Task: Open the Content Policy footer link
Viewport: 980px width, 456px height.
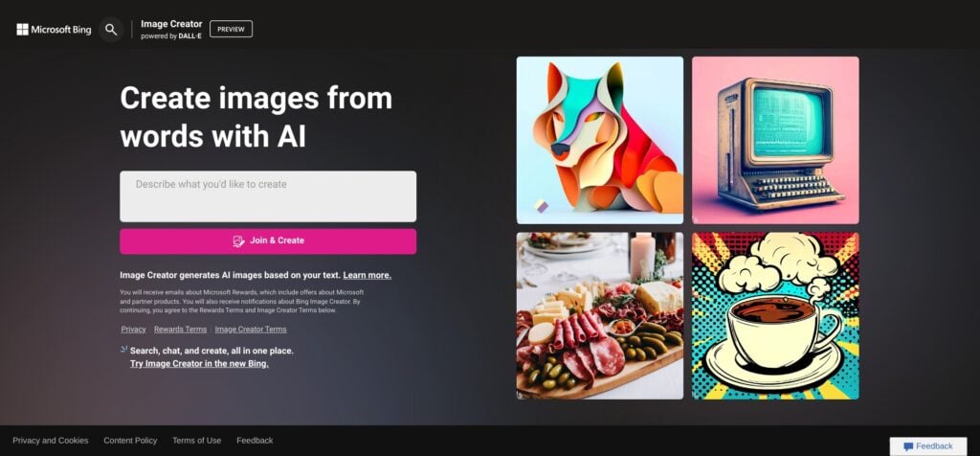Action: click(130, 441)
